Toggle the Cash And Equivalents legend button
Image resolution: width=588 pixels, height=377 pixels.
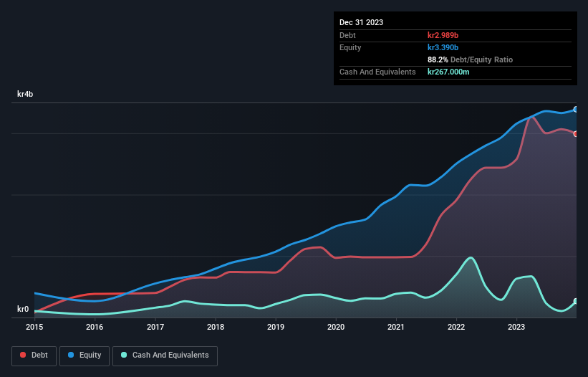165,355
